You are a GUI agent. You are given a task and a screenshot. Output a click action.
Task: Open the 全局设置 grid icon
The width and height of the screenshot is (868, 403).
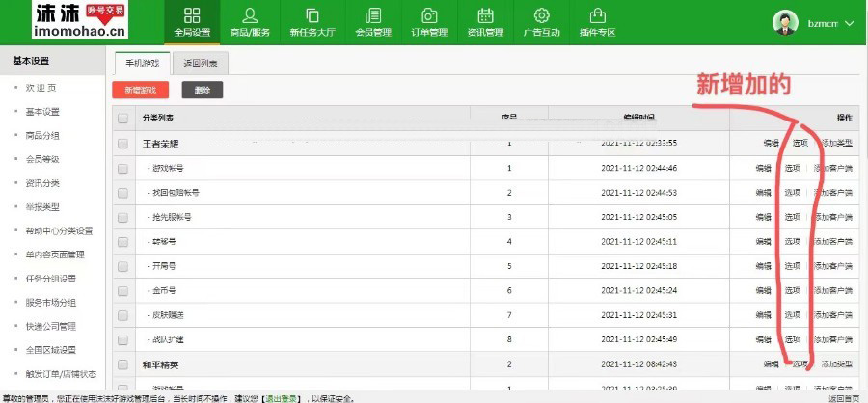(x=192, y=16)
